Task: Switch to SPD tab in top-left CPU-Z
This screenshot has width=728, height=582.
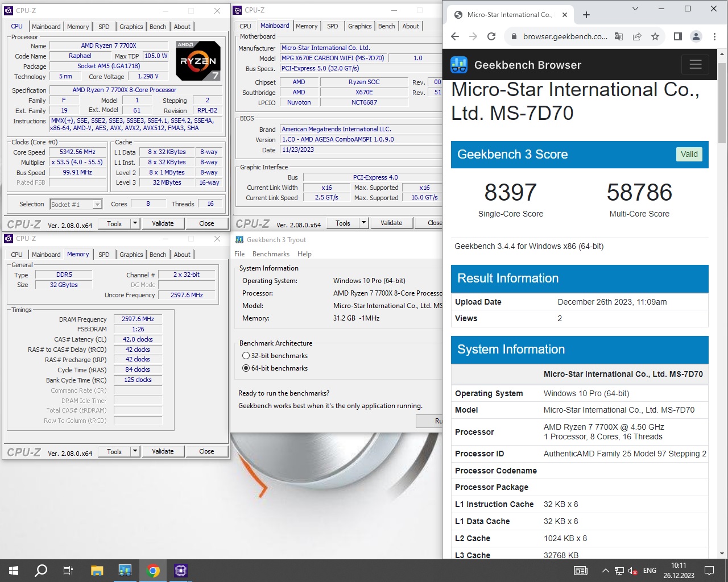Action: [104, 27]
